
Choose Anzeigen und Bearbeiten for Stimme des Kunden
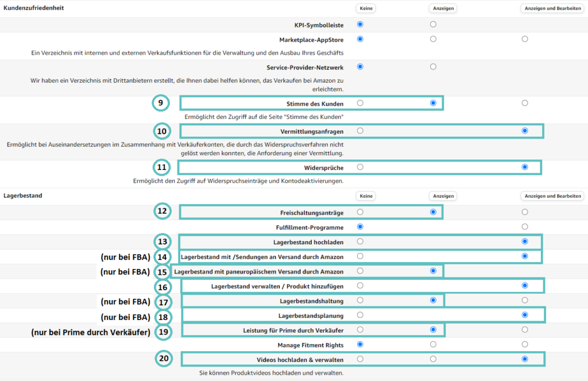(525, 103)
